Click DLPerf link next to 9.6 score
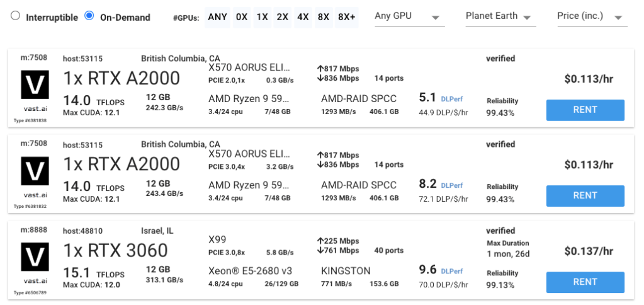The image size is (644, 305). (x=451, y=272)
